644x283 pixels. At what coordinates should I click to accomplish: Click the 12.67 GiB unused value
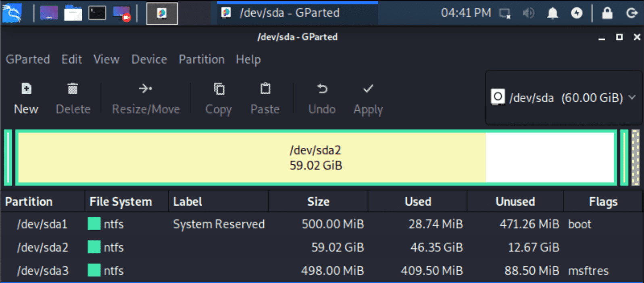point(534,247)
